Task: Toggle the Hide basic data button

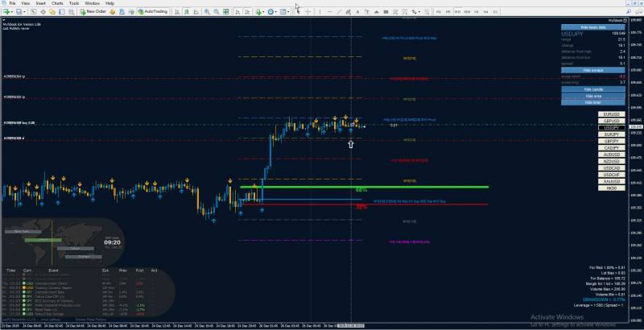Action: [593, 27]
